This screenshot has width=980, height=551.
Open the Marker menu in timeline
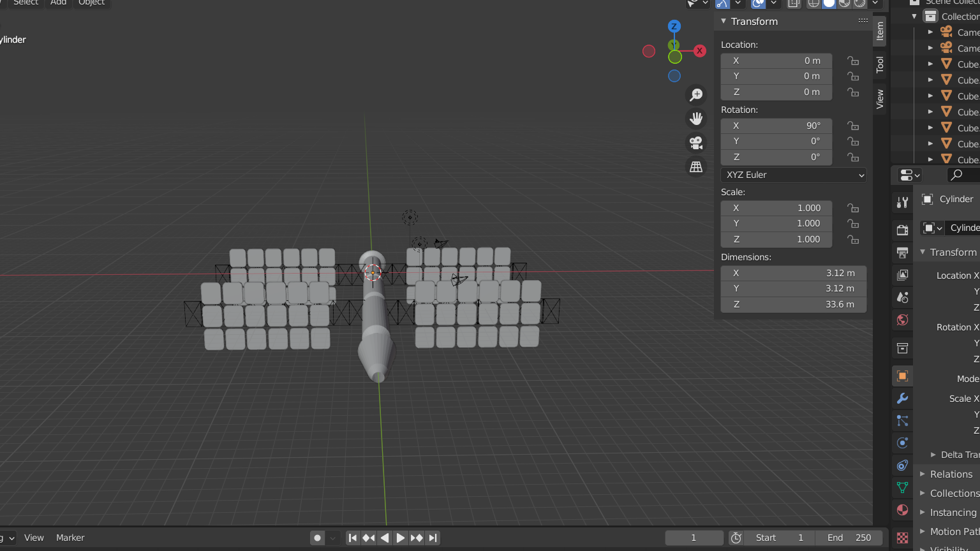(70, 538)
